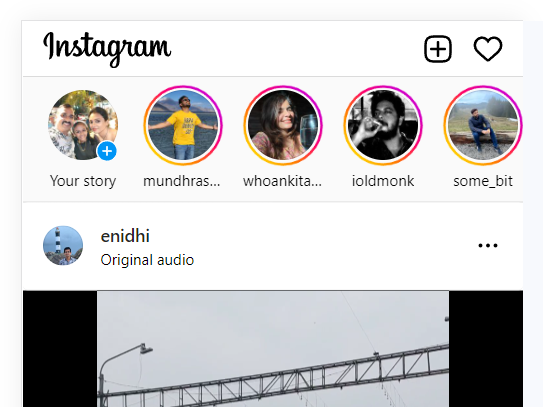Click the 'Your story' label

point(83,181)
